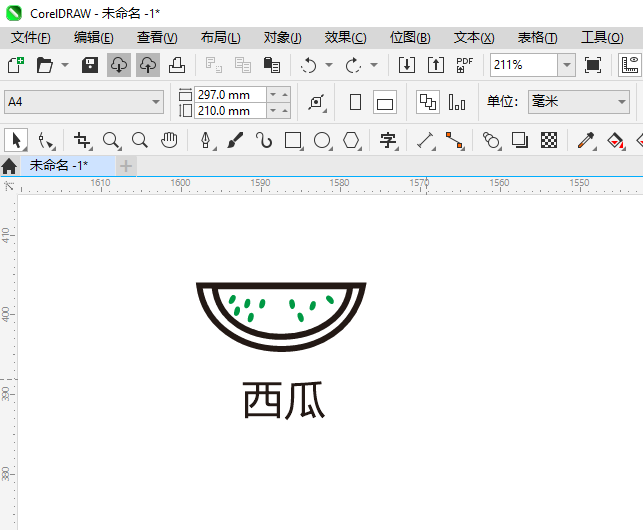Screen dimensions: 643x530
Task: Select the Crop tool
Action: click(82, 141)
